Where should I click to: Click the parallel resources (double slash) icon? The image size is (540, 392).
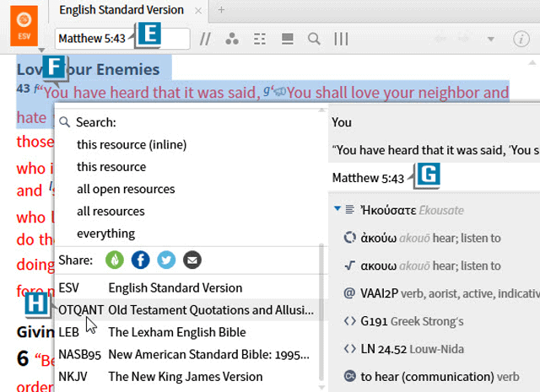(x=205, y=39)
